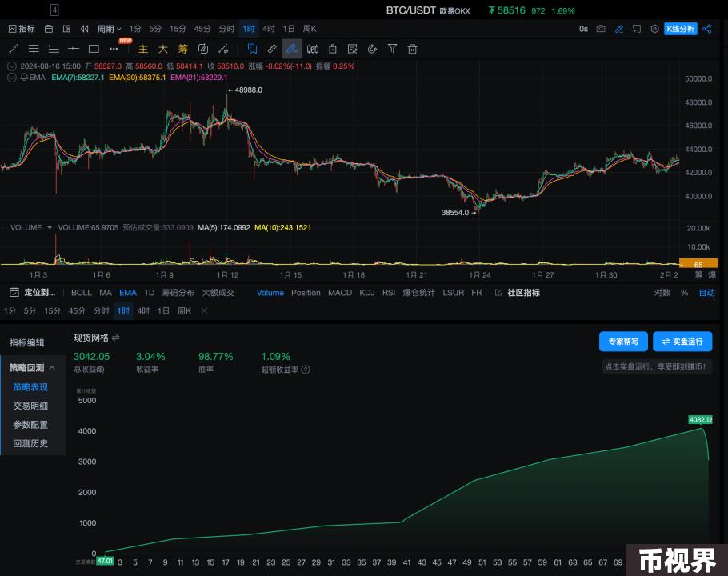The height and width of the screenshot is (576, 728).
Task: Open more drawing tools (three dots)
Action: tap(114, 49)
